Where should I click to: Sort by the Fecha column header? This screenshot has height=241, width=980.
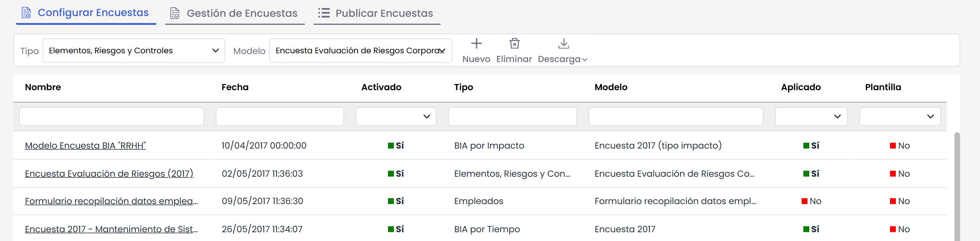(235, 87)
